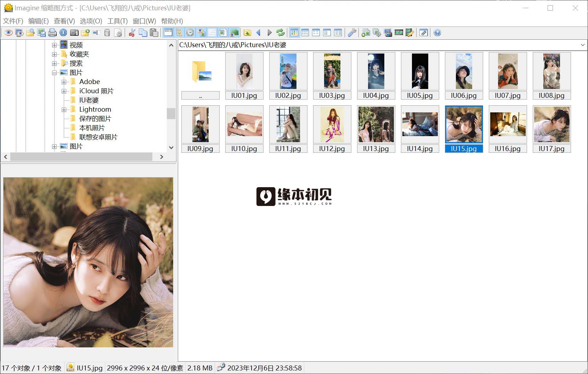Click the camera capture icon
This screenshot has width=588, height=374.
tap(74, 33)
